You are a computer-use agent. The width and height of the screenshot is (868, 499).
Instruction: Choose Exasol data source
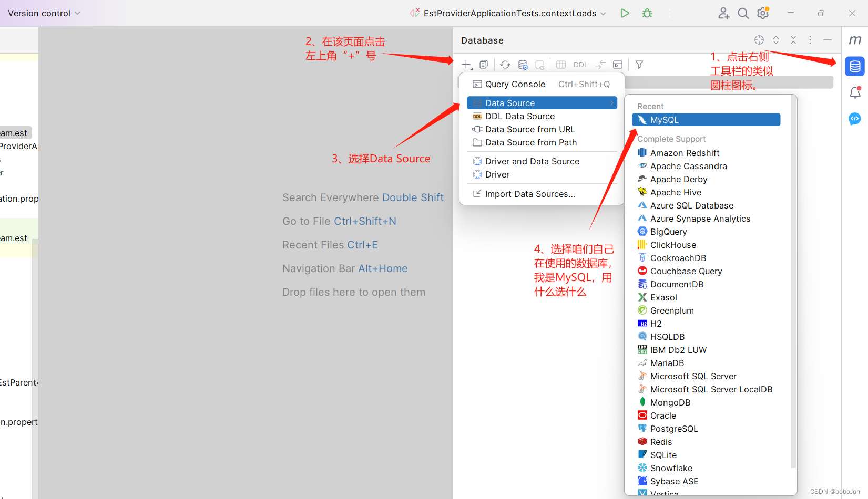[706, 297]
